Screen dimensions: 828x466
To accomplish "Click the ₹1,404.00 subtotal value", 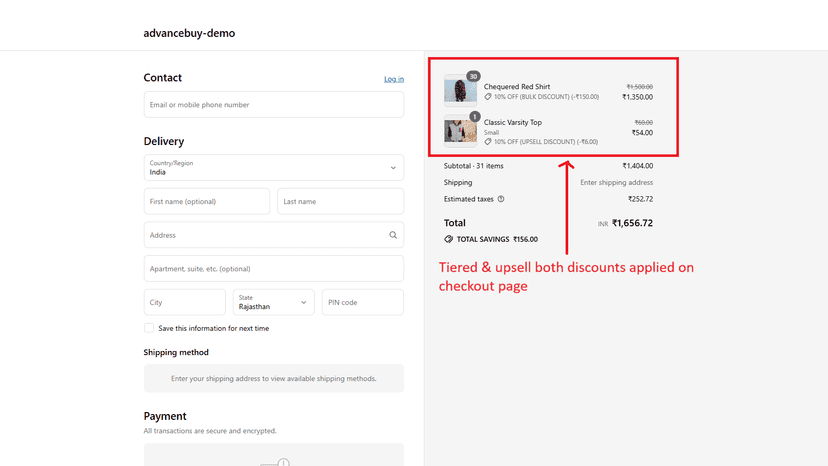I will (637, 166).
